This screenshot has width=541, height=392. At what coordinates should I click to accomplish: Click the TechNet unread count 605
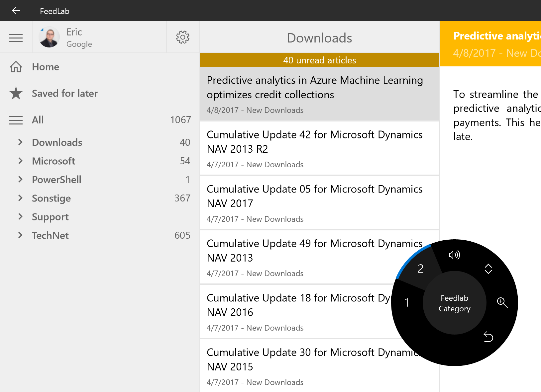pyautogui.click(x=182, y=235)
